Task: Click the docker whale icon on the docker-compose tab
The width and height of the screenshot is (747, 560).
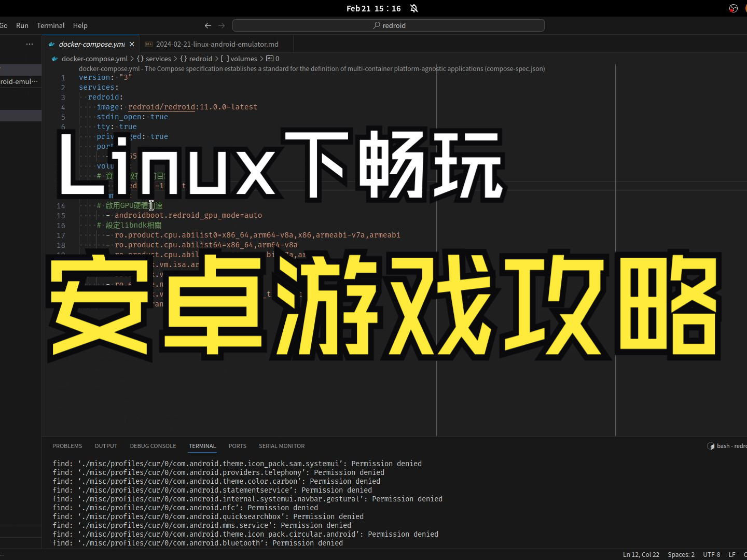Action: click(x=51, y=44)
